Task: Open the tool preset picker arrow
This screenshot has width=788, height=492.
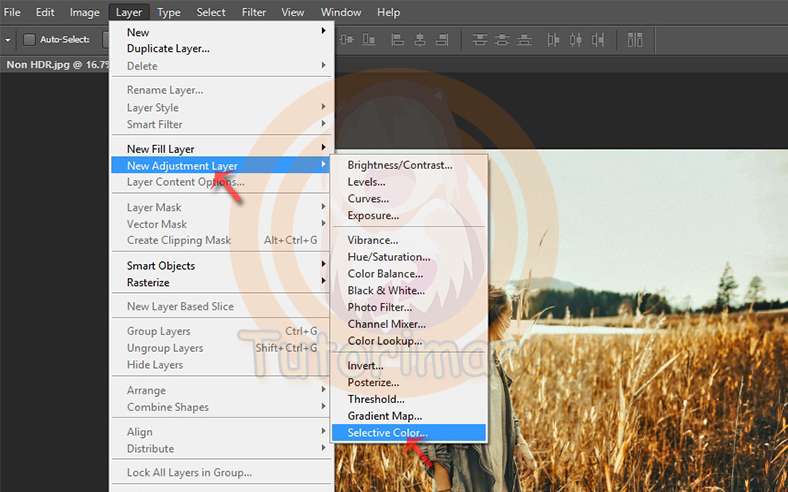Action: tap(8, 40)
